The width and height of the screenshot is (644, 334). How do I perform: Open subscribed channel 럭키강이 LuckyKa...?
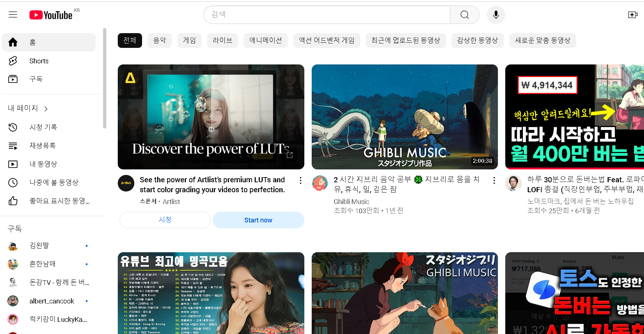pos(49,319)
